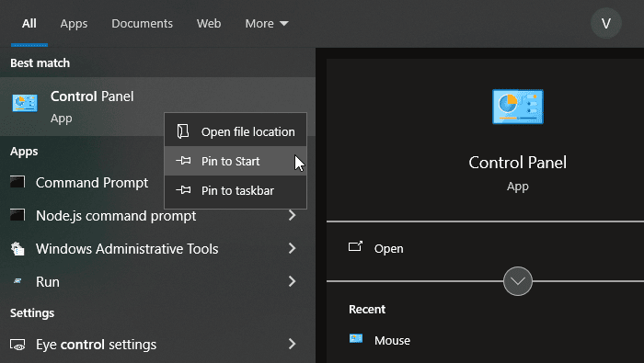Choose Pin to taskbar from context menu
644x363 pixels.
coord(236,190)
